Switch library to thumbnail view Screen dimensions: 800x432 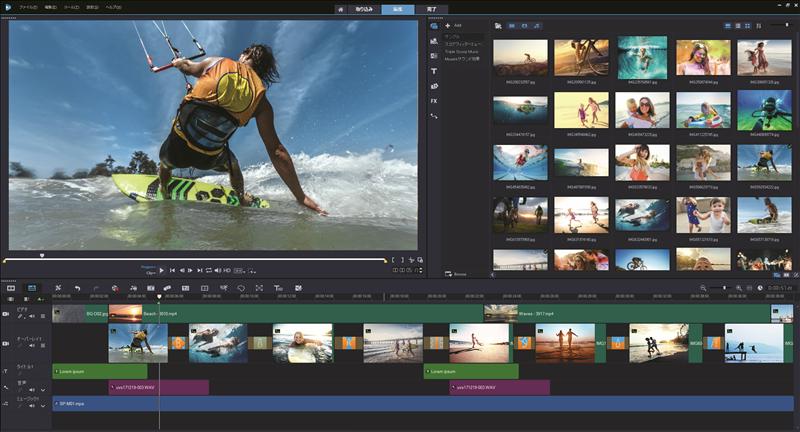[747, 26]
